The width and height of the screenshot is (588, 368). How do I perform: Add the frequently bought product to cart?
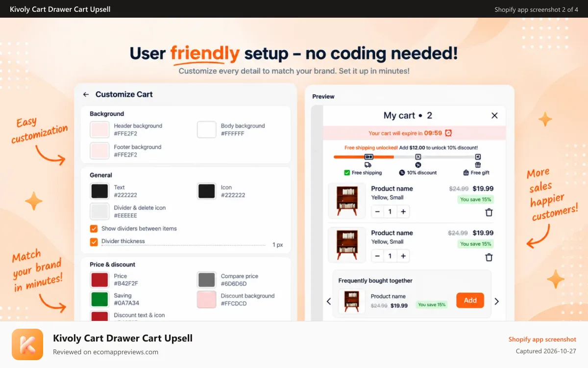tap(470, 300)
